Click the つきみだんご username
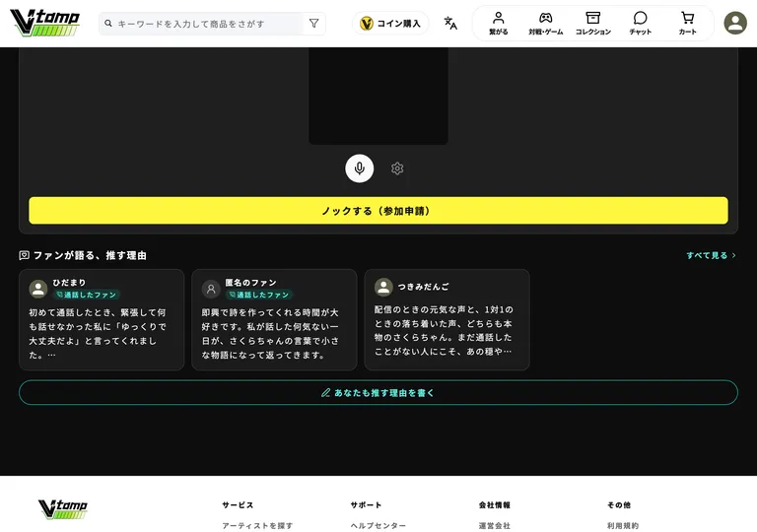757x532 pixels. pyautogui.click(x=424, y=287)
